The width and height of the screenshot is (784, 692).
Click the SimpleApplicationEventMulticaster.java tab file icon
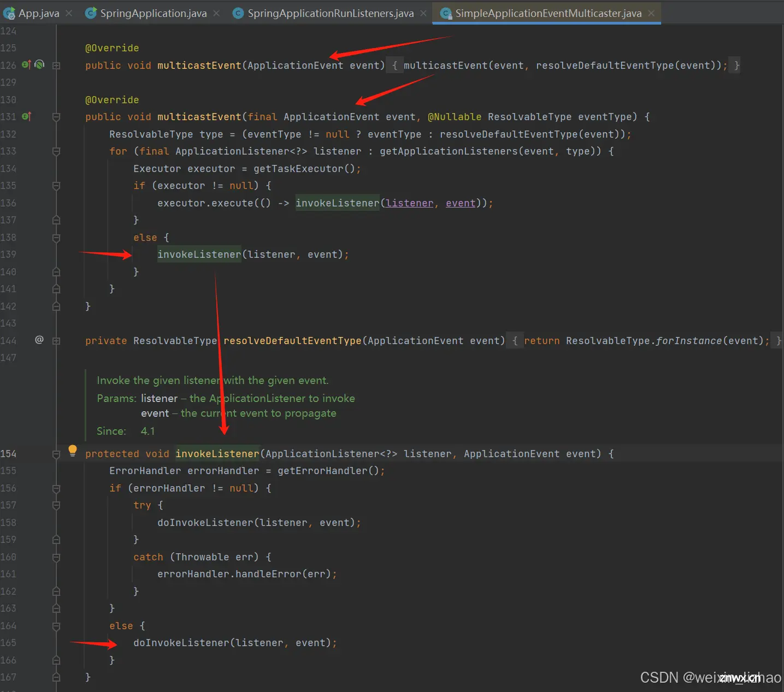pos(446,13)
